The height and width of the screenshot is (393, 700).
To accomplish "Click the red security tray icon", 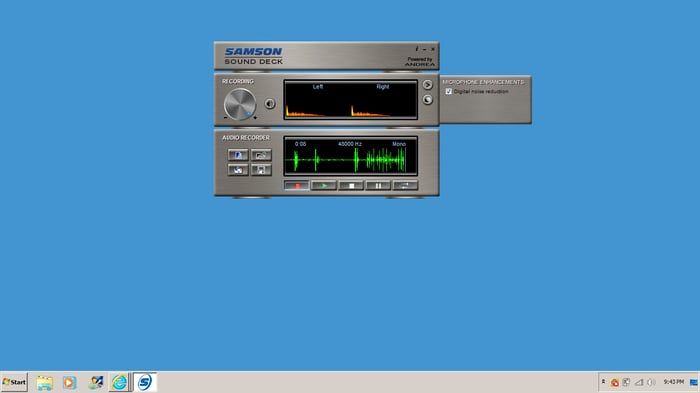I will pyautogui.click(x=615, y=382).
